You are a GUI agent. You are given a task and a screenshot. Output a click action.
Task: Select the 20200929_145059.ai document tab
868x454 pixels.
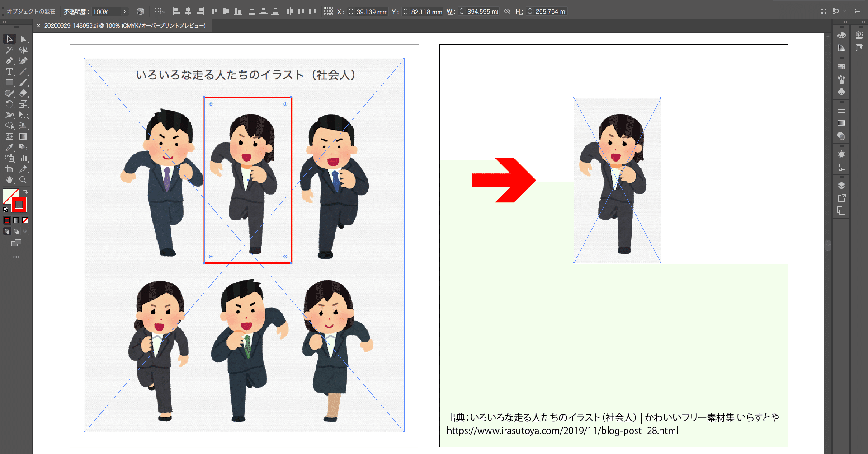tap(122, 26)
